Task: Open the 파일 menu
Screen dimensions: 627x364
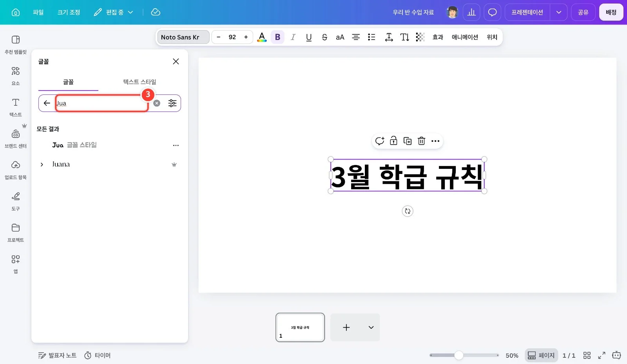Action: coord(38,12)
